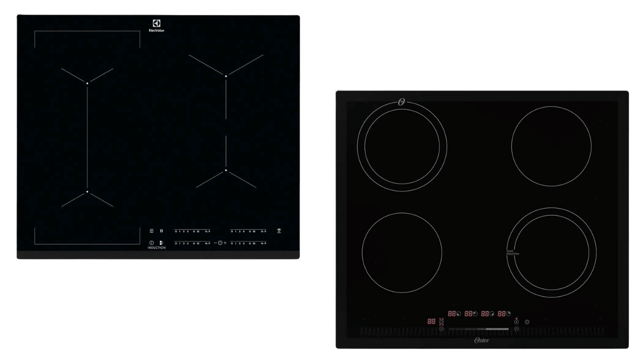The width and height of the screenshot is (644, 362).
Task: Tap the on/off power icon above INDUCTION
Action: [x=151, y=243]
